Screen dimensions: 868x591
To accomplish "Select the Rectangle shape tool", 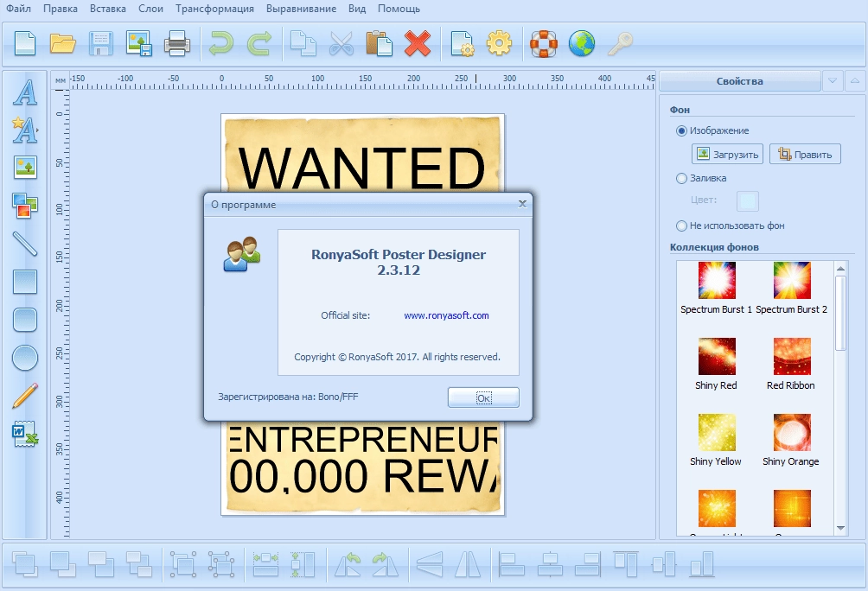I will tap(25, 282).
